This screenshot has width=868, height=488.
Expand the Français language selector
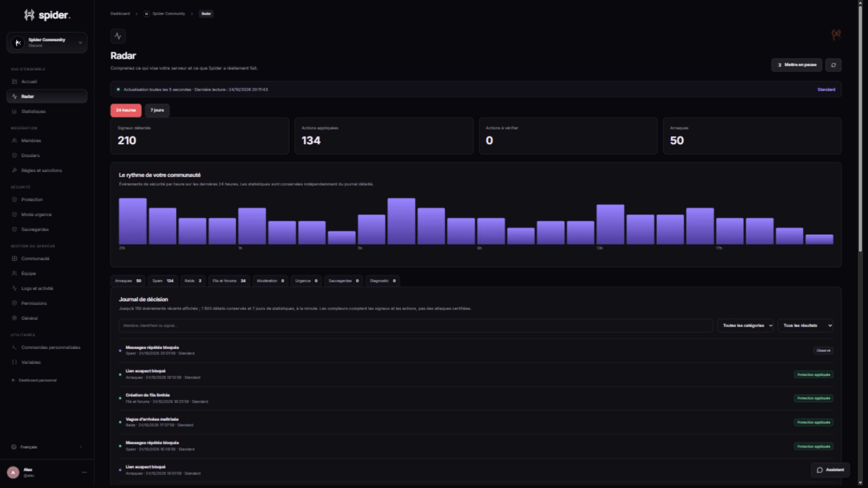pos(47,447)
